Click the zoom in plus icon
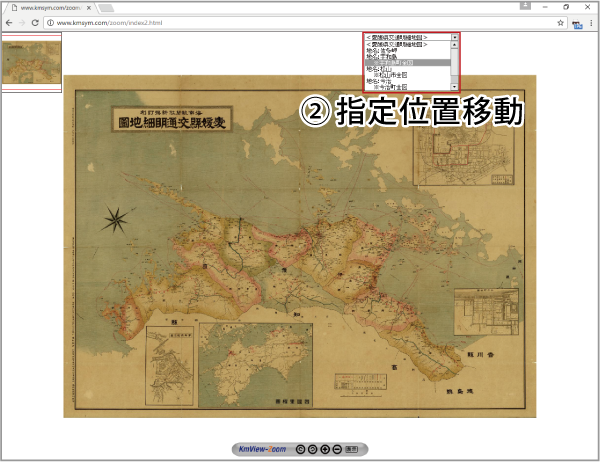Image resolution: width=600 pixels, height=462 pixels. pos(325,449)
